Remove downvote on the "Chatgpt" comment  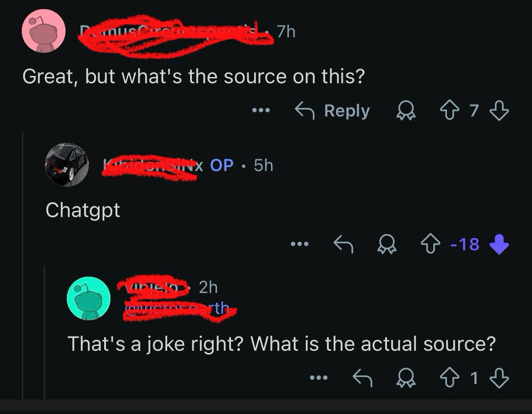click(x=499, y=245)
